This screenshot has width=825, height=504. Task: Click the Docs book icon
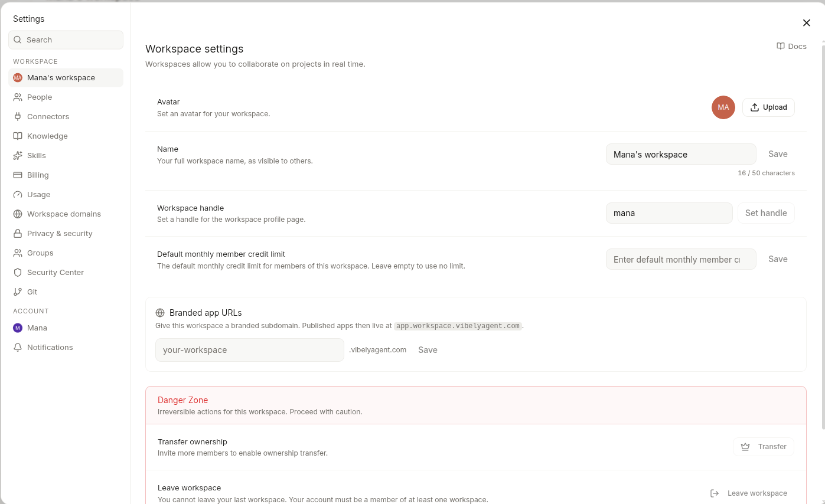(x=781, y=46)
